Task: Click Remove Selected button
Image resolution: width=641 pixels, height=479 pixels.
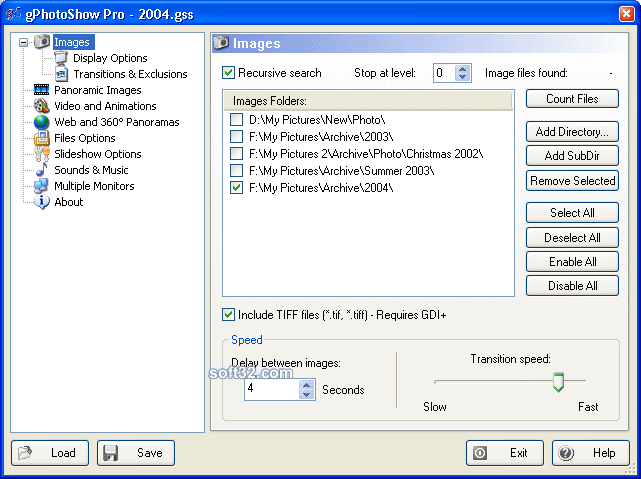Action: pyautogui.click(x=572, y=181)
